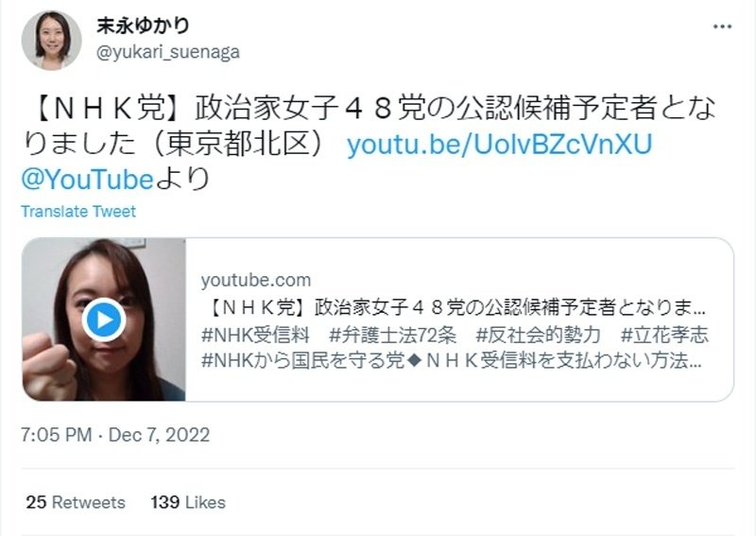View the 25 Retweets list
The height and width of the screenshot is (536, 756).
(x=76, y=502)
